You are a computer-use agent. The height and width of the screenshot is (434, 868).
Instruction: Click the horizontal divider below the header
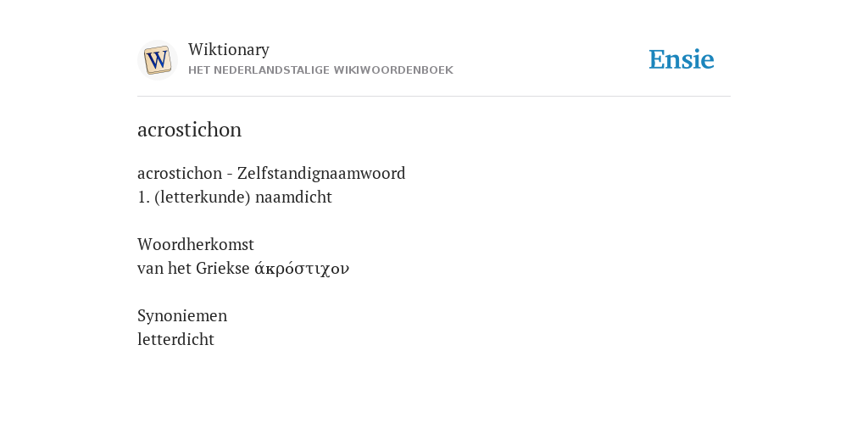(x=434, y=97)
